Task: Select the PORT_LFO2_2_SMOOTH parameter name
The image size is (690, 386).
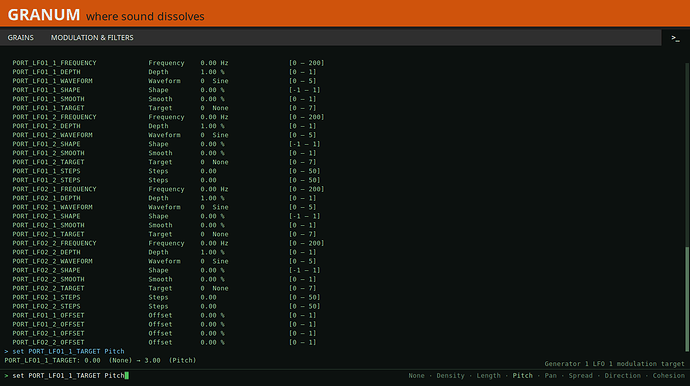Action: click(x=48, y=279)
